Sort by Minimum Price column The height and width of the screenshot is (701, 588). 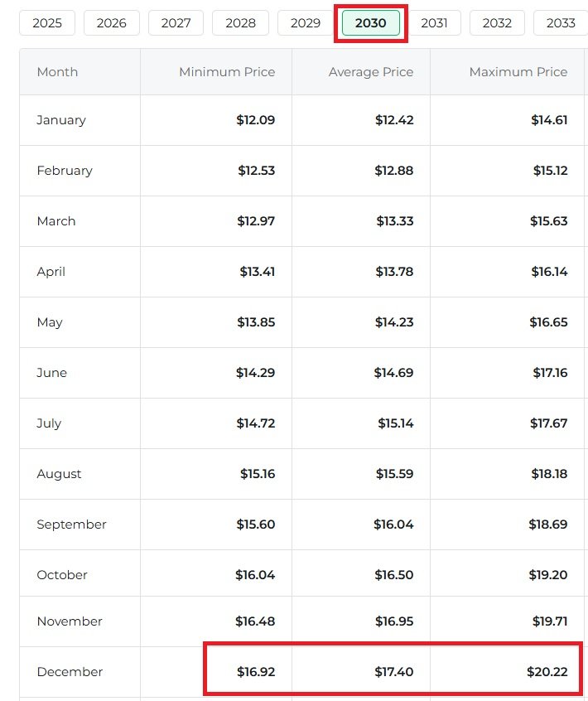tap(226, 72)
